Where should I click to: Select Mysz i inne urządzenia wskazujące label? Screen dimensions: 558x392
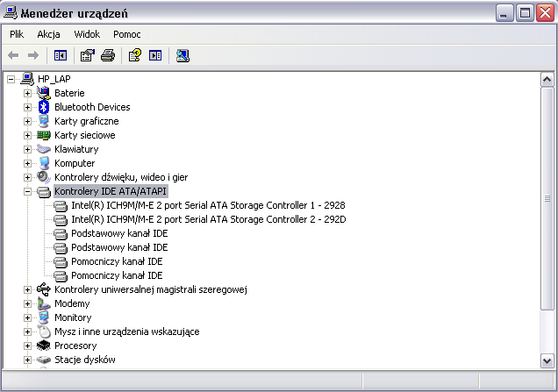[x=126, y=331]
